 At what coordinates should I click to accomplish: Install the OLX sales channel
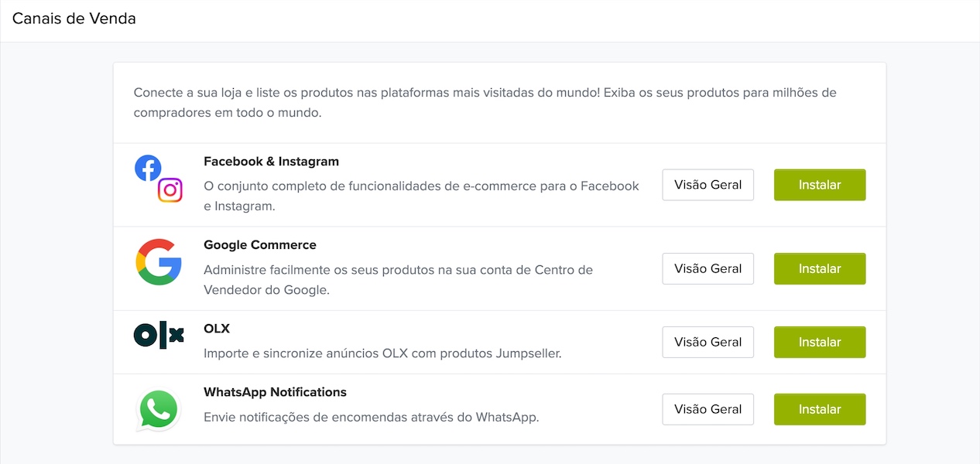(x=820, y=342)
